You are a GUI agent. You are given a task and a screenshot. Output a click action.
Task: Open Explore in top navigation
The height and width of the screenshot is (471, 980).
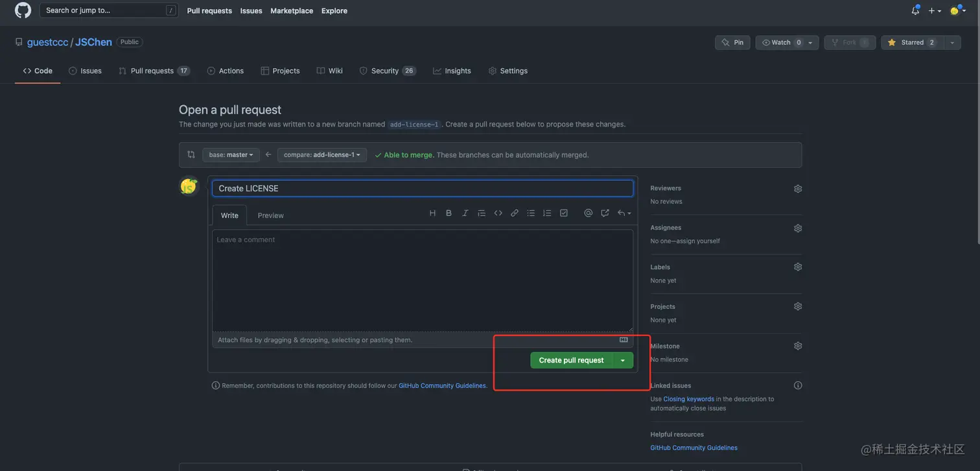[x=334, y=10]
